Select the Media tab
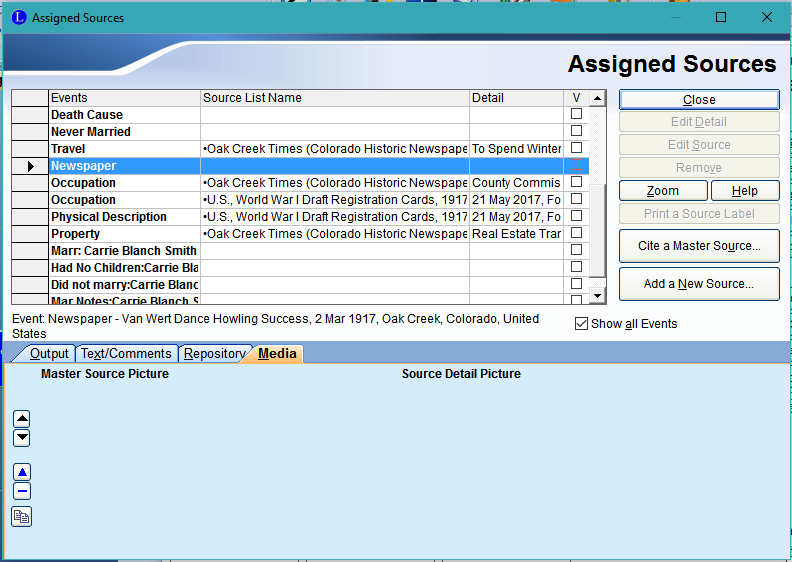 click(x=277, y=353)
